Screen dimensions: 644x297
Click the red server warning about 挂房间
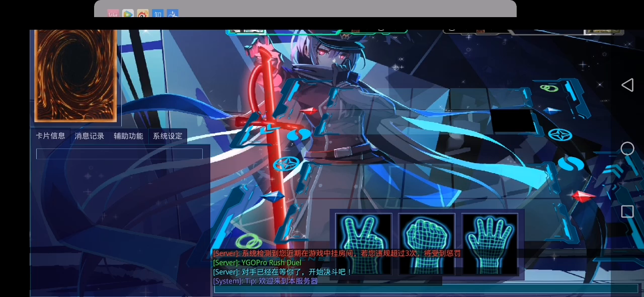tap(337, 253)
